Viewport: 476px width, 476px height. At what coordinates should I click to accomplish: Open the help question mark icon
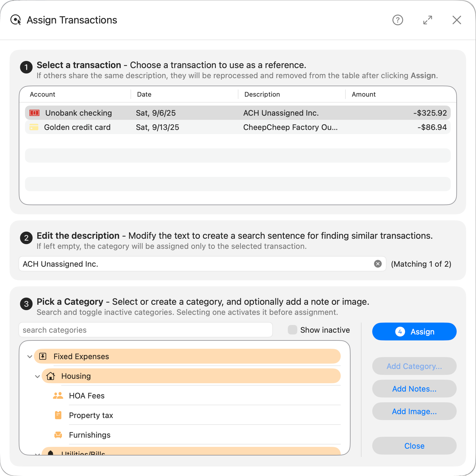(398, 20)
